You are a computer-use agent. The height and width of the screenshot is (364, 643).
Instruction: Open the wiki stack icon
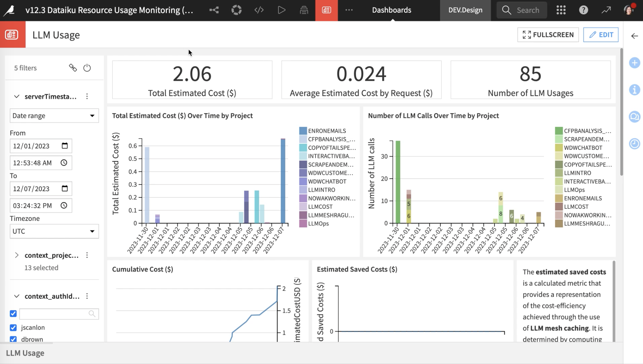tap(304, 10)
